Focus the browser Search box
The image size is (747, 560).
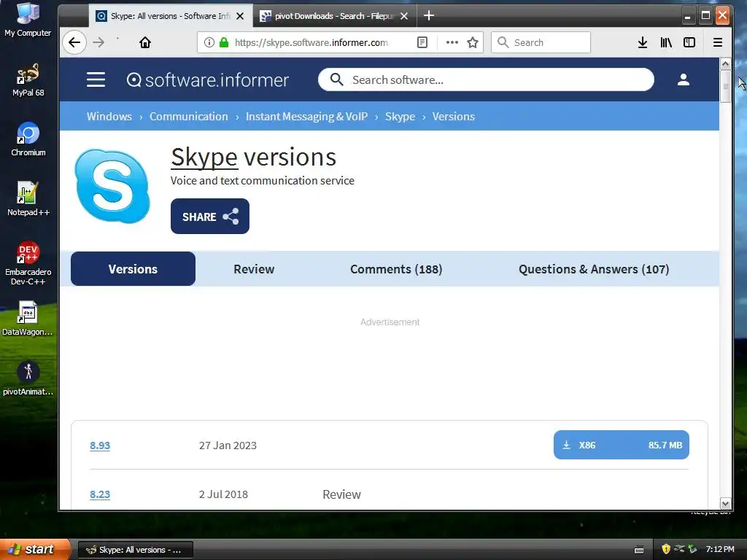[541, 42]
